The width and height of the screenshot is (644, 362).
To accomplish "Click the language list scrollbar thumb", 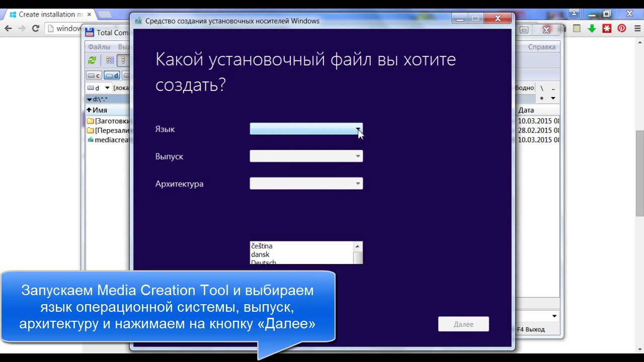I will pyautogui.click(x=358, y=257).
